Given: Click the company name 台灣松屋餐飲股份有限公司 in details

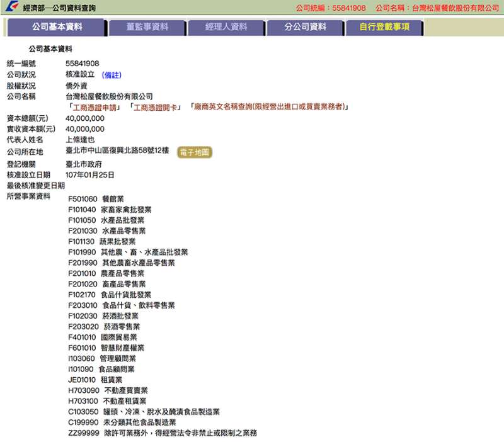Looking at the screenshot, I should 109,96.
